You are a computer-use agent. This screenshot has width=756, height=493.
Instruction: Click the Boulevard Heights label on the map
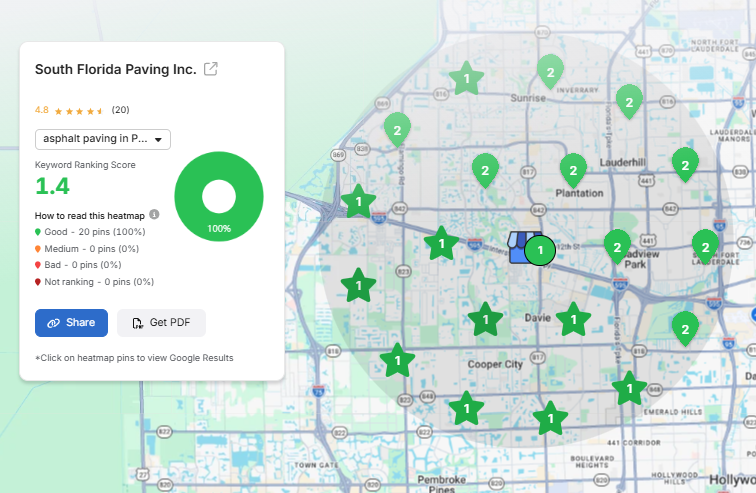coord(592,462)
